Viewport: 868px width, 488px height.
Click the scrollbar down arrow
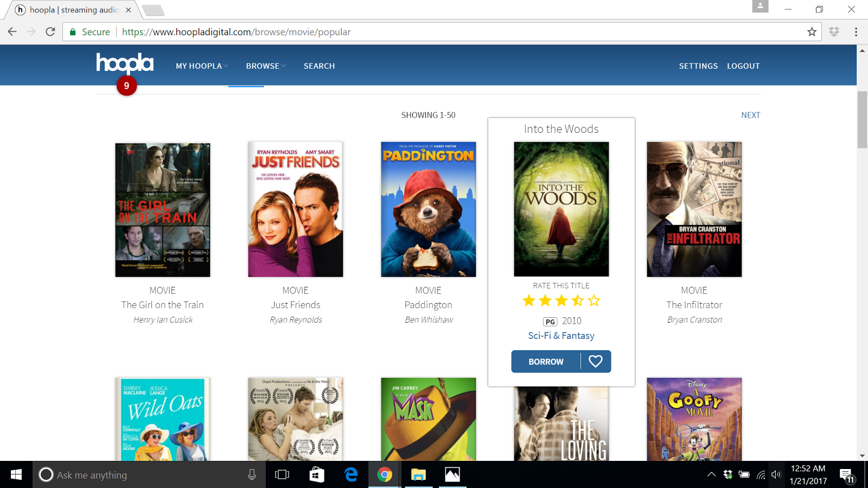click(x=862, y=456)
